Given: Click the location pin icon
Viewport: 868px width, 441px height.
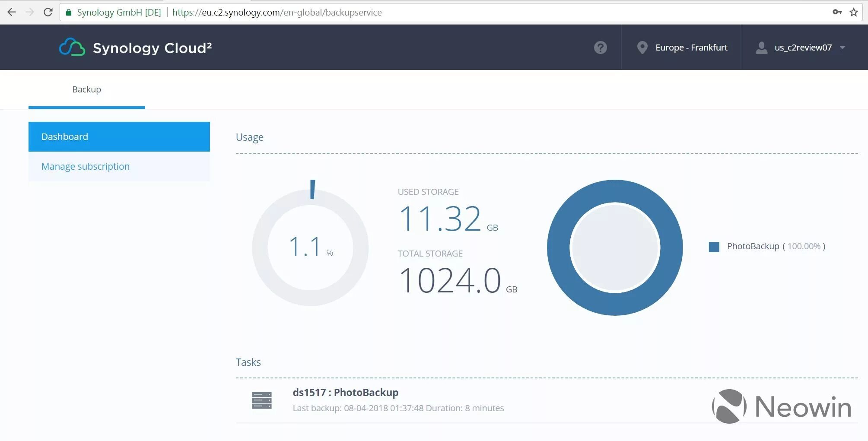Looking at the screenshot, I should tap(642, 48).
